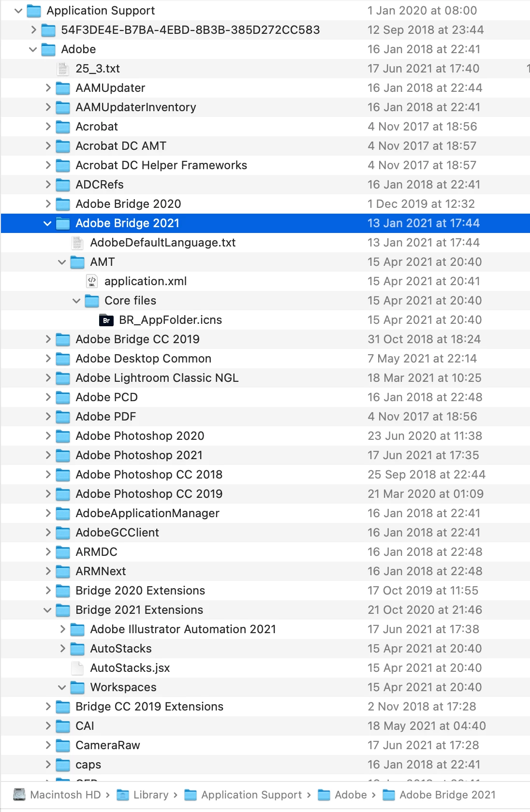Click the caps folder icon

click(63, 765)
